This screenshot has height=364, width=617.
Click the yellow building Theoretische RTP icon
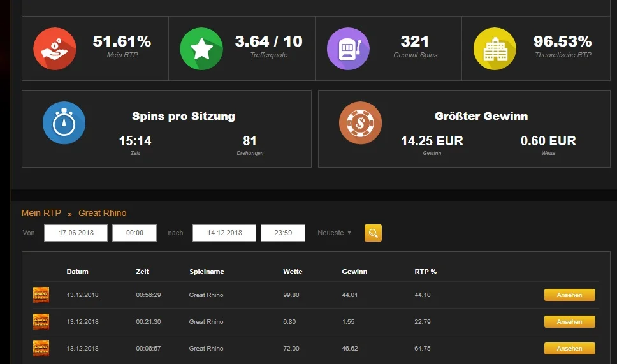(495, 49)
